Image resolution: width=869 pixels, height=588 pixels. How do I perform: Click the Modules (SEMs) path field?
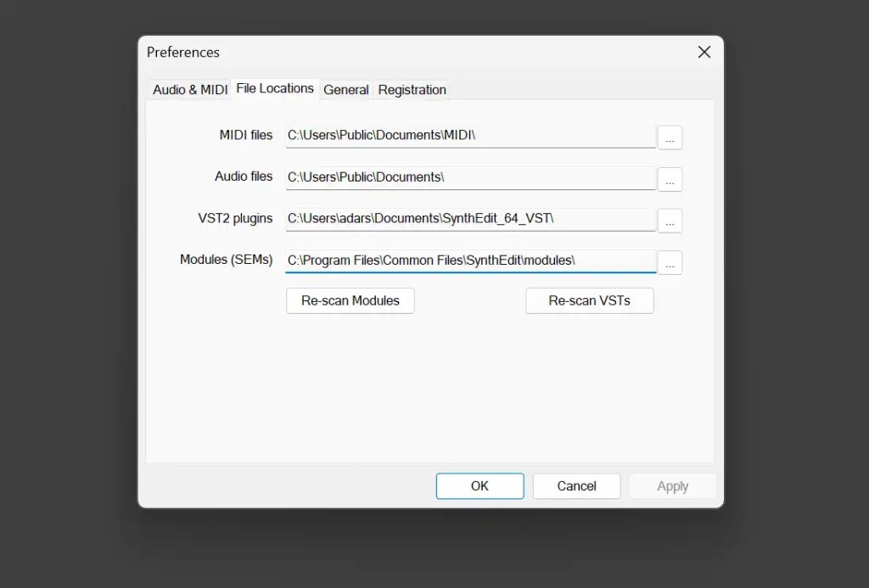[x=470, y=261]
